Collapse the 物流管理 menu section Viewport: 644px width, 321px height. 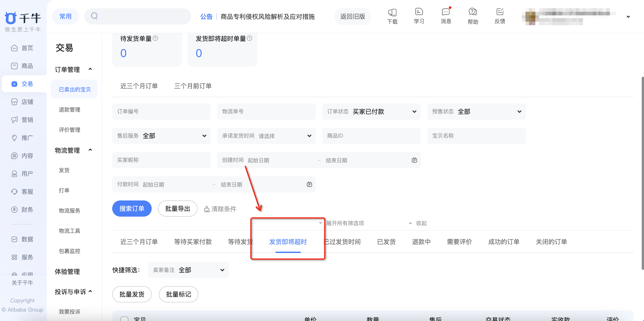[x=90, y=150]
